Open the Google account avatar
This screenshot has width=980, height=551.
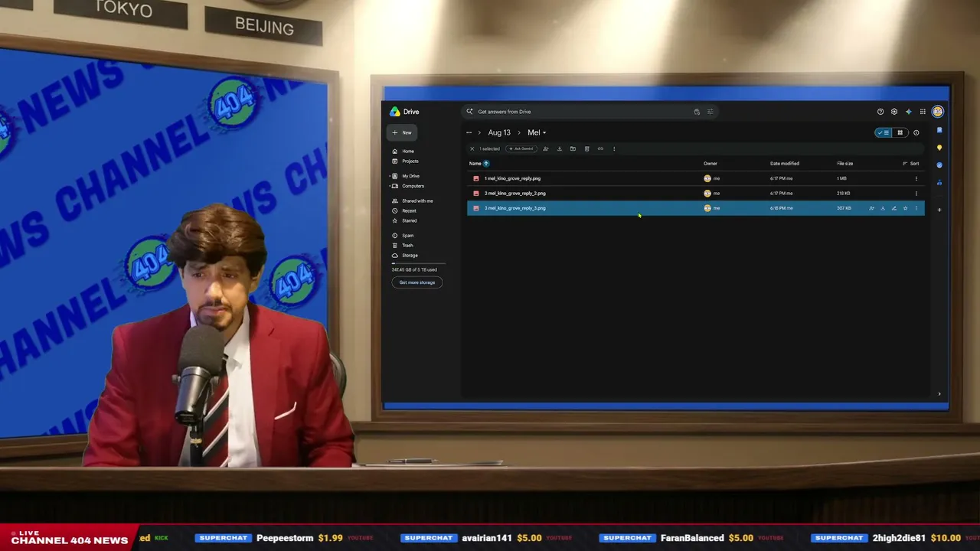937,112
